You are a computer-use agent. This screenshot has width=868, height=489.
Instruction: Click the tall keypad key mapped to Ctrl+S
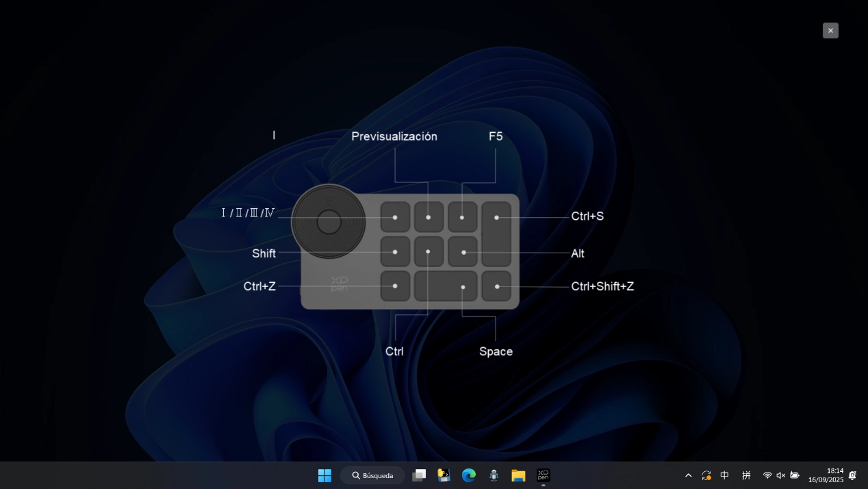tap(496, 234)
